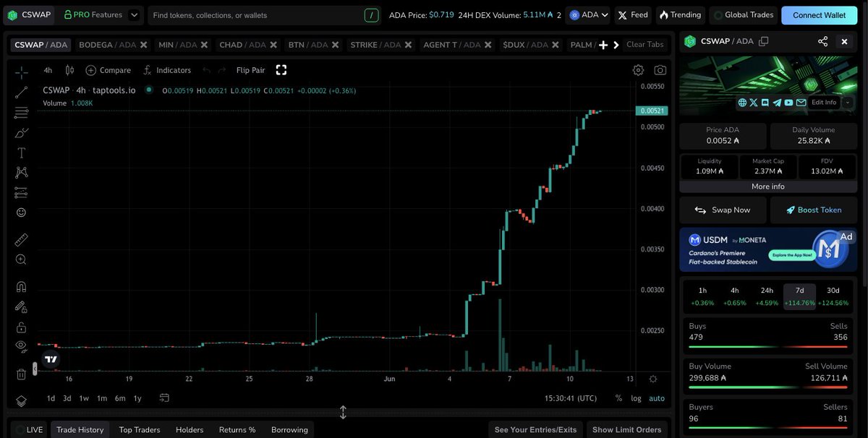Screen dimensions: 868x438
Task: Select the brush drawing tool
Action: (21, 133)
